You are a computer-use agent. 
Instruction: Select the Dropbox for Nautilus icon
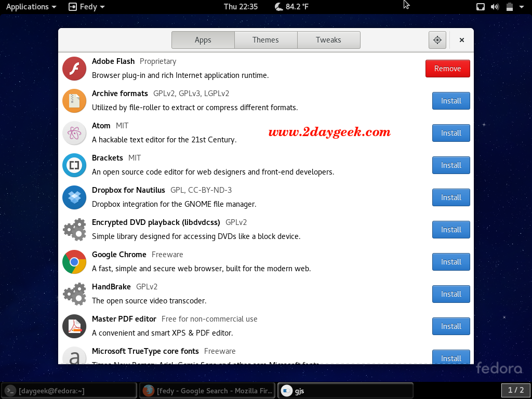click(x=74, y=197)
